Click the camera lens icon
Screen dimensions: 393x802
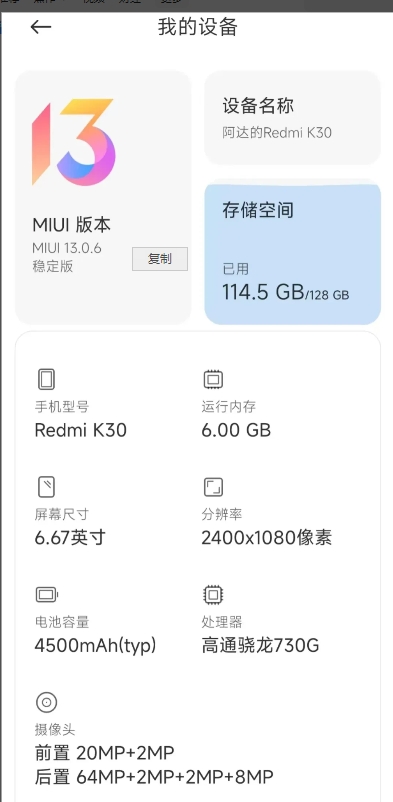pyautogui.click(x=47, y=703)
